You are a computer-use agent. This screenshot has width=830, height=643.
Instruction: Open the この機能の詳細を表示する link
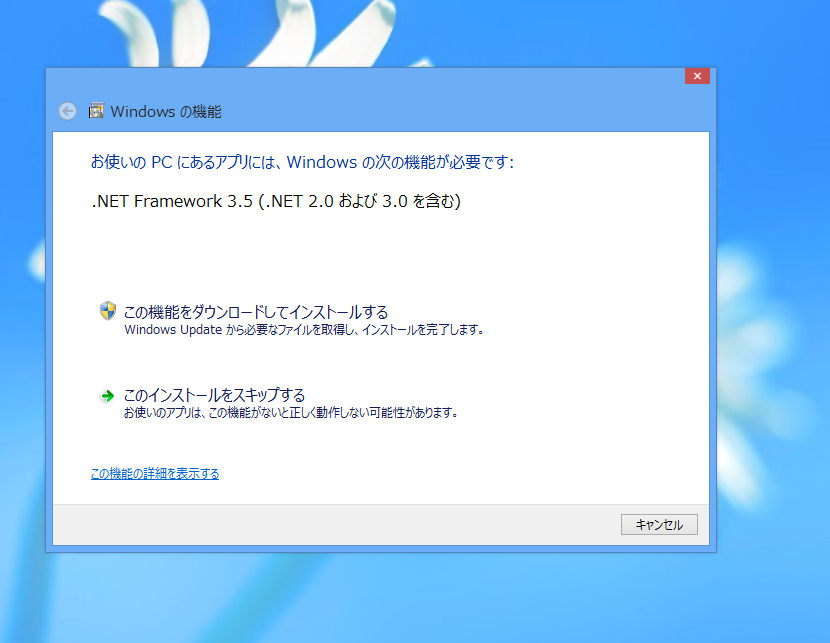tap(155, 474)
